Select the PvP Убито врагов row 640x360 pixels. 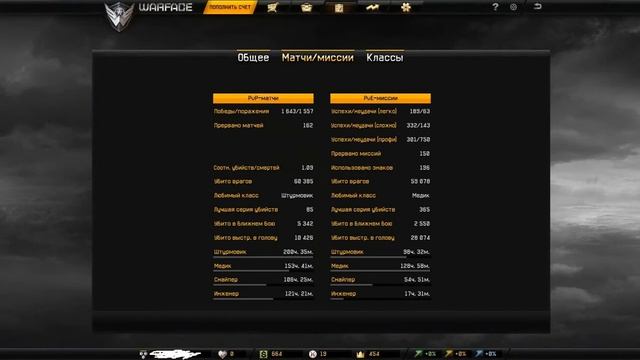263,182
